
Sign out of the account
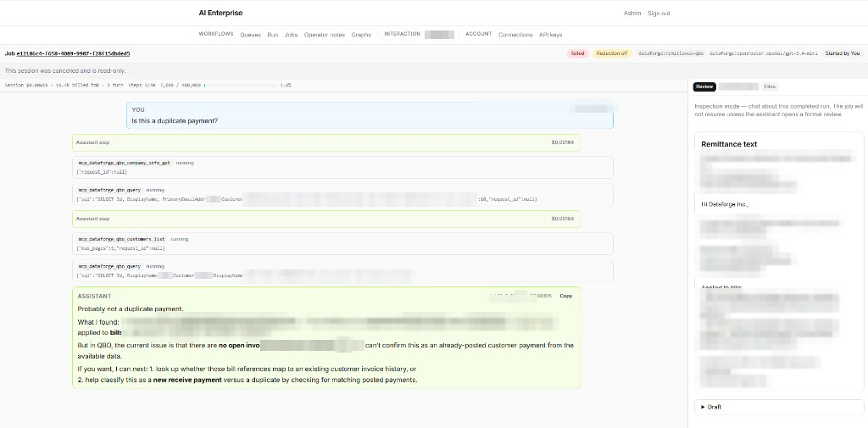659,14
